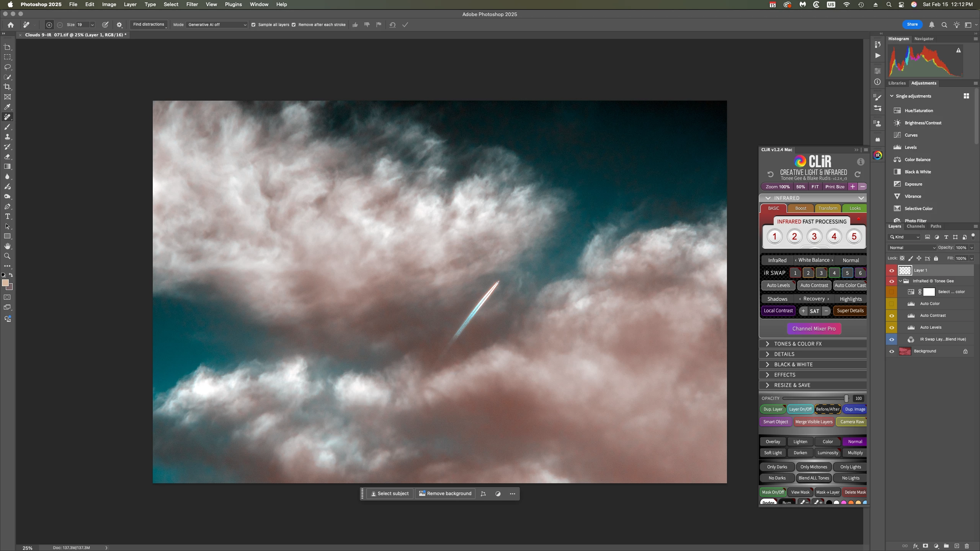Uncheck Sample all layers checkbox
Image resolution: width=980 pixels, height=551 pixels.
[253, 25]
